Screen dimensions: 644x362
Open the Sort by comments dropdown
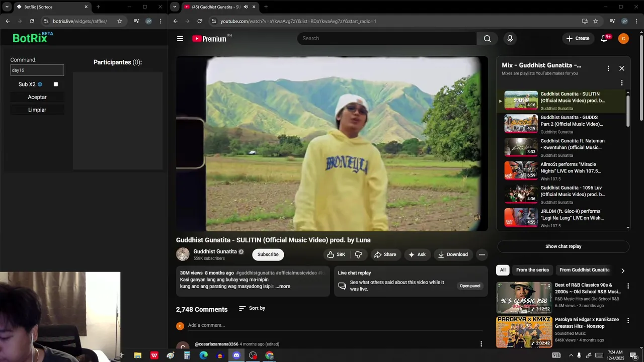click(252, 308)
